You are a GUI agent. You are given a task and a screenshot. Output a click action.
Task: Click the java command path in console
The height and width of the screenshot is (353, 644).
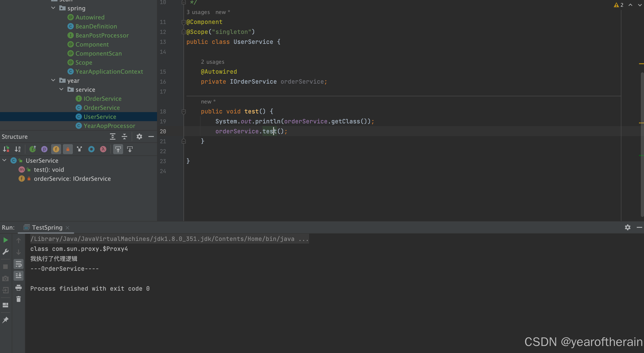click(x=169, y=239)
